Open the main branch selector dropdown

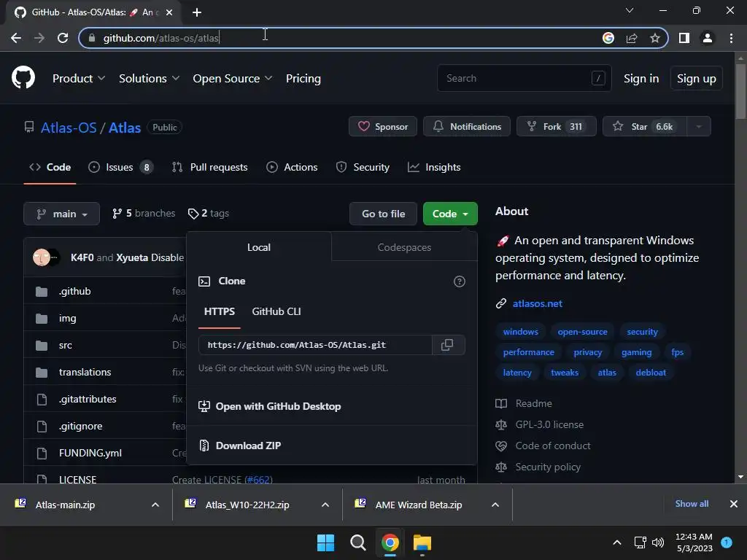pos(61,214)
